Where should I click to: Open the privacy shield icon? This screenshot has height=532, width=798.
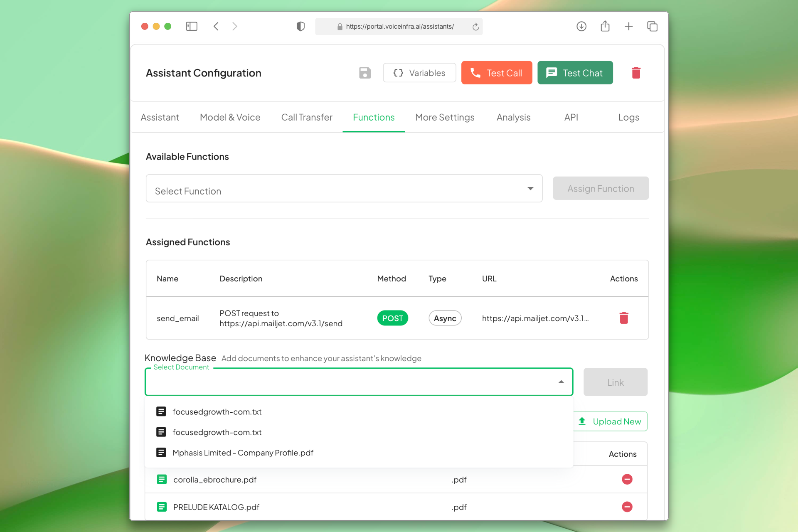(x=300, y=26)
